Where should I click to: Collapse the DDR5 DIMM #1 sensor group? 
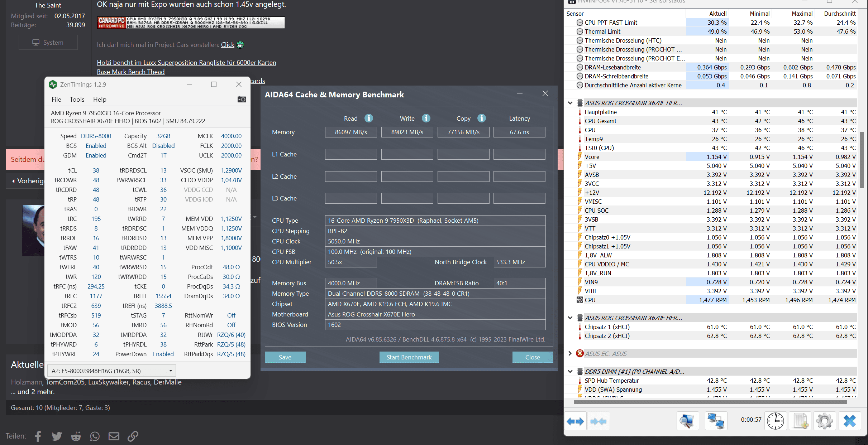pyautogui.click(x=570, y=372)
